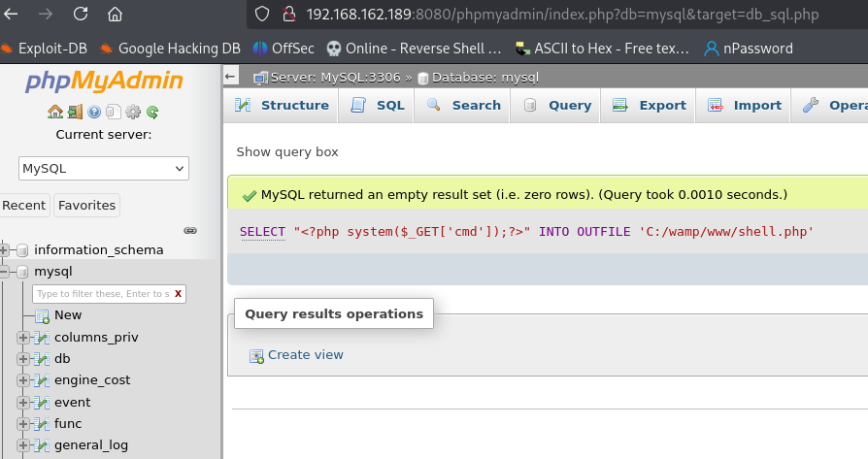The image size is (868, 459).
Task: Click Database: mysql breadcrumb
Action: [484, 78]
